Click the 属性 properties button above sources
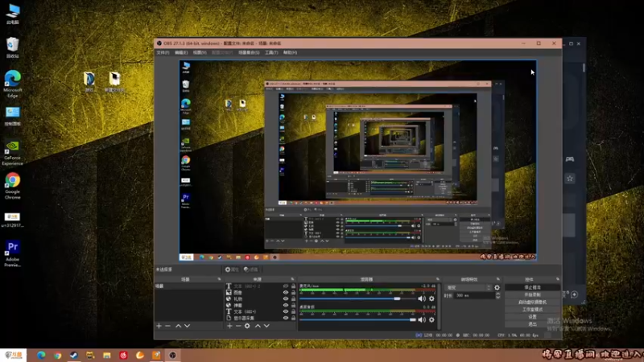 pyautogui.click(x=232, y=269)
